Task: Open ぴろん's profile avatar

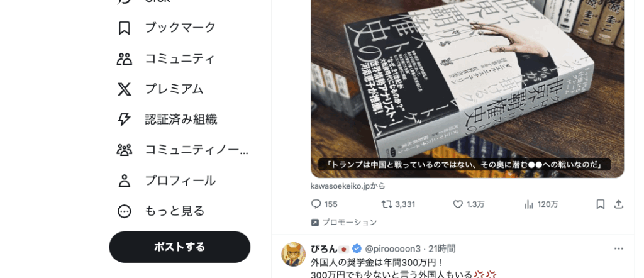Action: click(x=293, y=254)
